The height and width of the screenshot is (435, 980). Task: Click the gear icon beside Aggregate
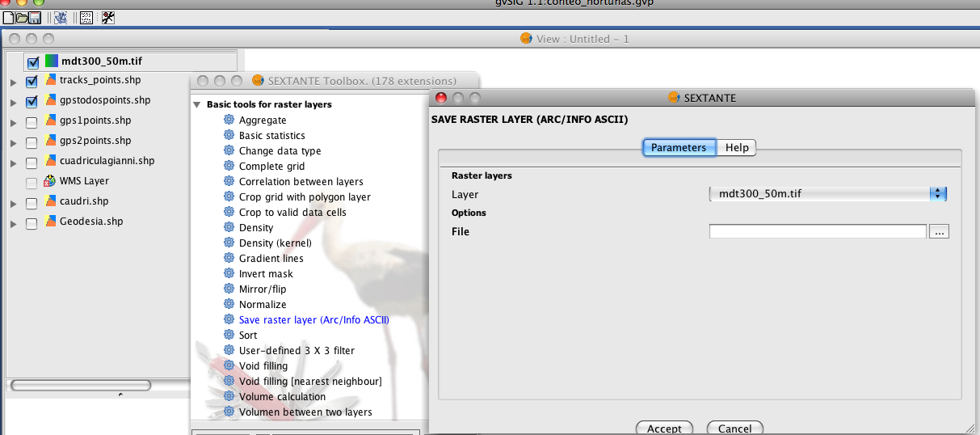click(229, 120)
